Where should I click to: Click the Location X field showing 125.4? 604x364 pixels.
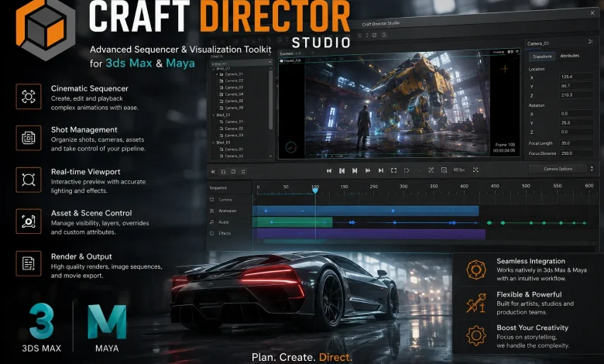tap(576, 77)
